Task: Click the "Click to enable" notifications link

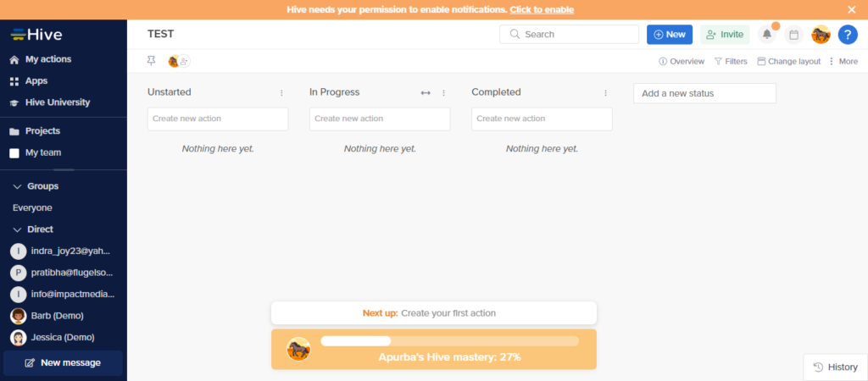Action: 542,9
